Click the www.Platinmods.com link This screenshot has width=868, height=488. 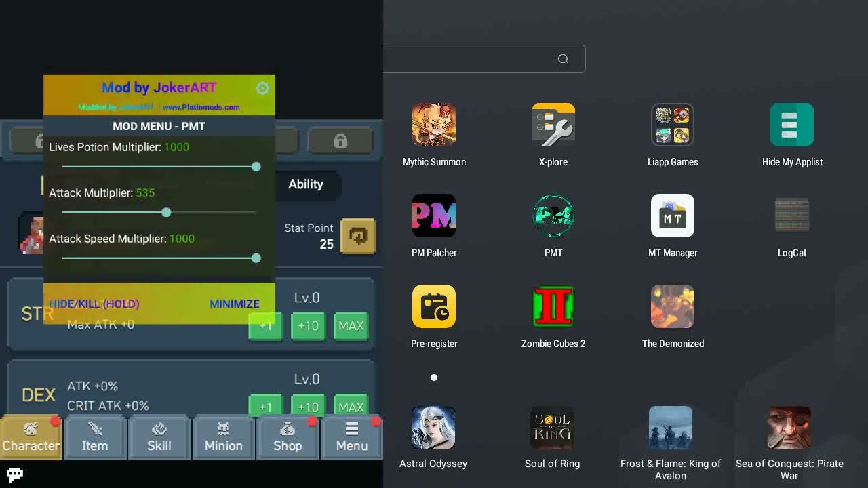201,107
